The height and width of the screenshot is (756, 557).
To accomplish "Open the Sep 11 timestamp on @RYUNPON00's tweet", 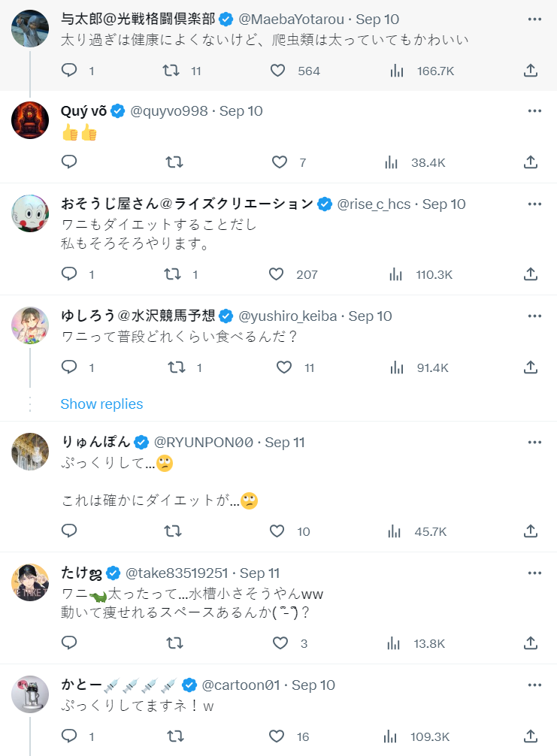I will click(x=285, y=443).
